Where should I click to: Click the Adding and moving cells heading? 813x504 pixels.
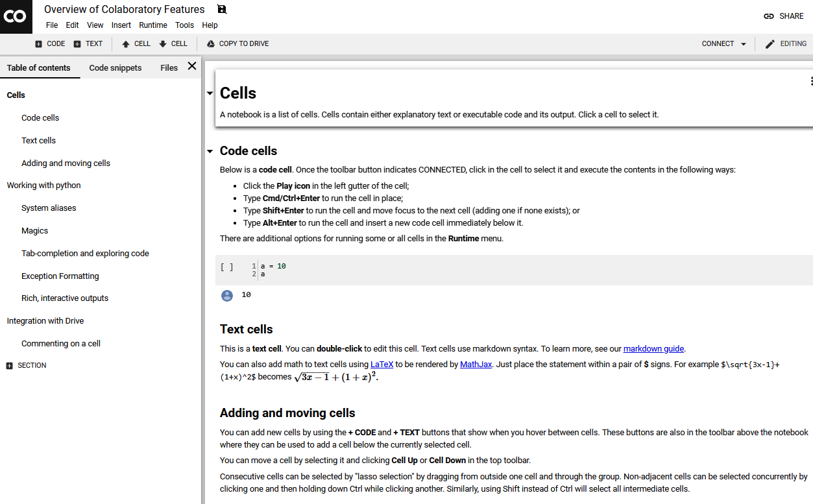[x=287, y=413]
